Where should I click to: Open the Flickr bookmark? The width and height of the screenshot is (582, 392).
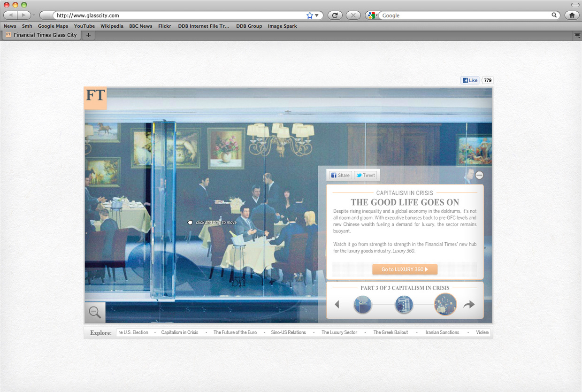(x=165, y=26)
